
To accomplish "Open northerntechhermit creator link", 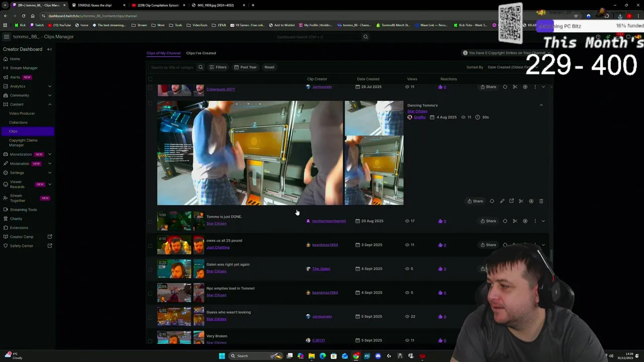I will (329, 221).
